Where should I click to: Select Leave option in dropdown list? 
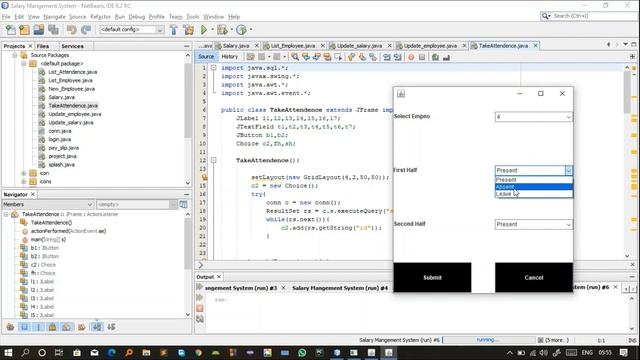point(533,193)
